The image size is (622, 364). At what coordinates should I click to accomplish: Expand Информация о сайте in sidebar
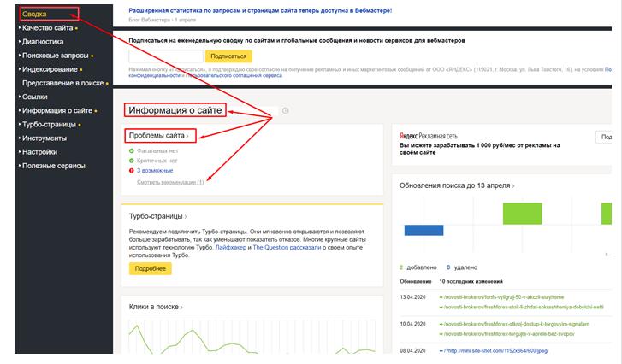point(57,110)
